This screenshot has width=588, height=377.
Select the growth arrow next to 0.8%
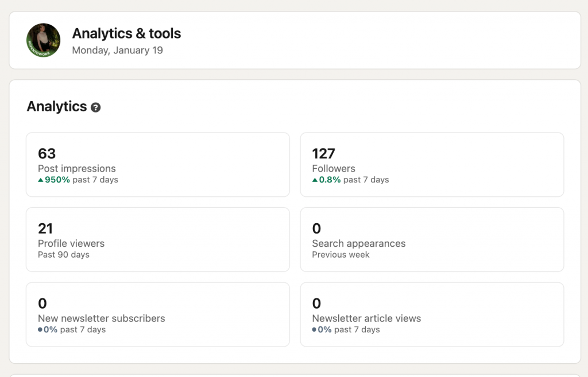point(315,180)
